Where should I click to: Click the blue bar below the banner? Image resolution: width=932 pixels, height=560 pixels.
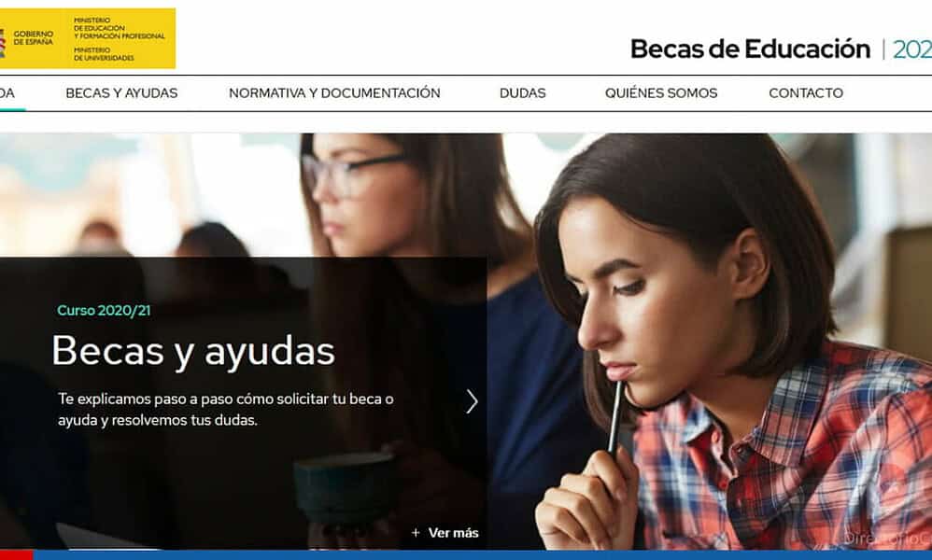coord(483,555)
